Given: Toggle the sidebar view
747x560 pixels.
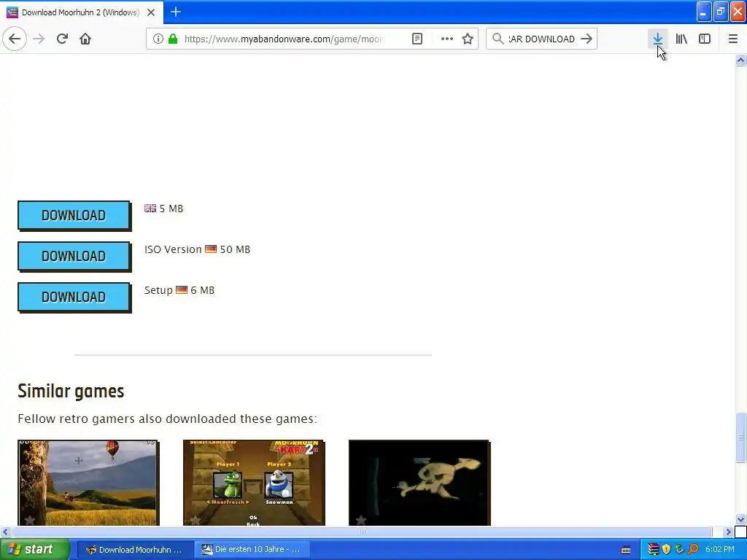Looking at the screenshot, I should pos(705,39).
